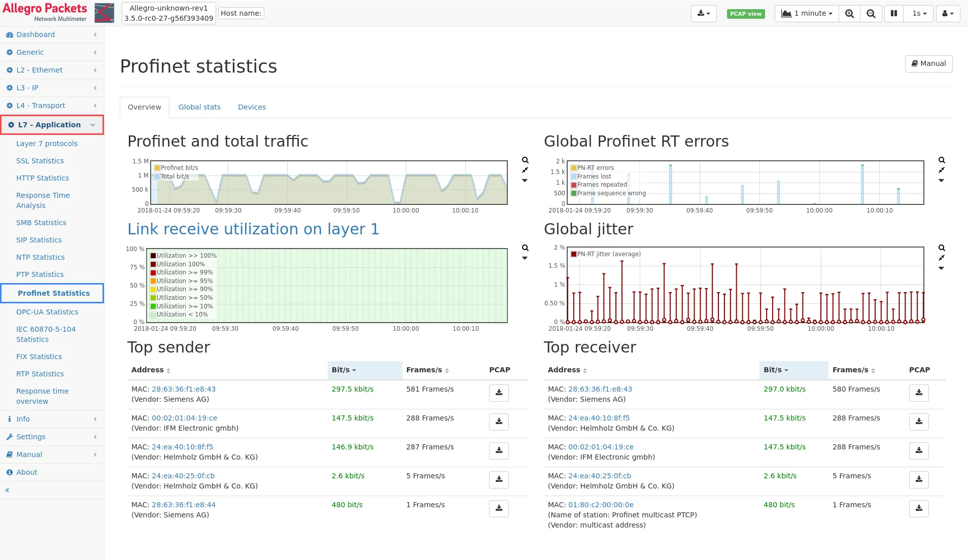Switch to the Devices tab
968x560 pixels.
click(252, 107)
